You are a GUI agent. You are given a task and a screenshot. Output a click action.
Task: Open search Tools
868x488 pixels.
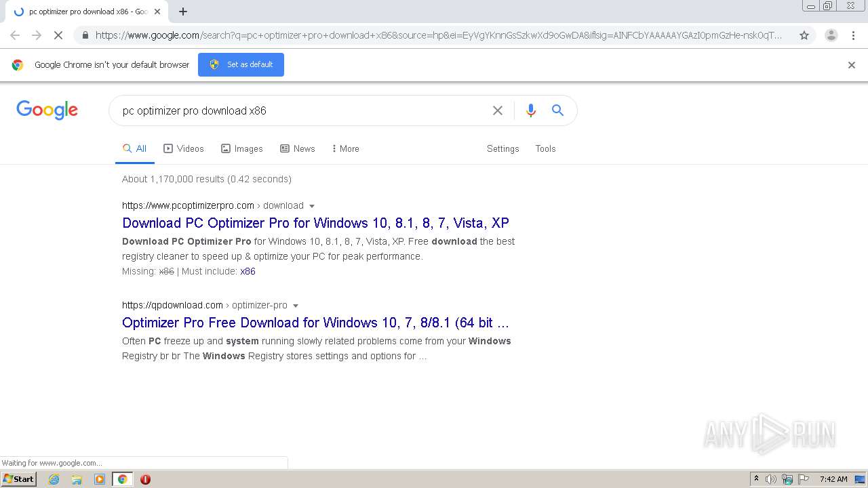(x=545, y=148)
